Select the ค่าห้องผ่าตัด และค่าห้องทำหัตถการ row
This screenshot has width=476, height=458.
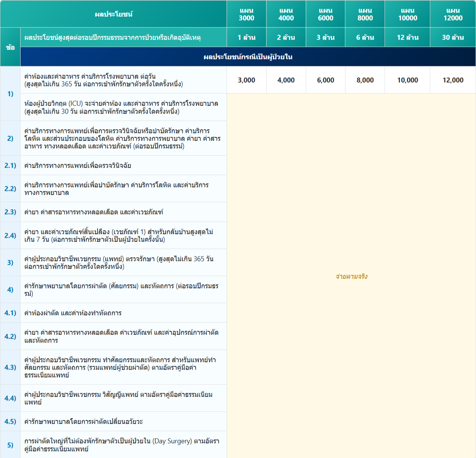[x=73, y=313]
